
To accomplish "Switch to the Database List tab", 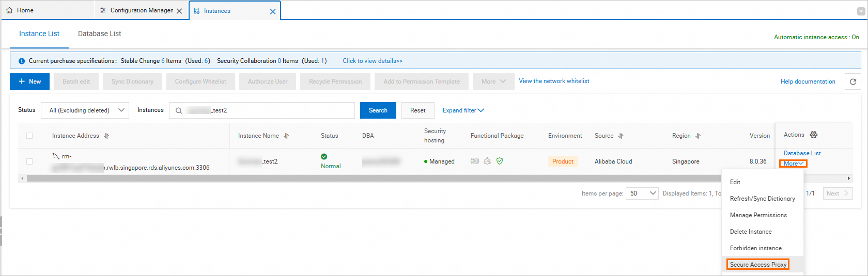I will (99, 34).
